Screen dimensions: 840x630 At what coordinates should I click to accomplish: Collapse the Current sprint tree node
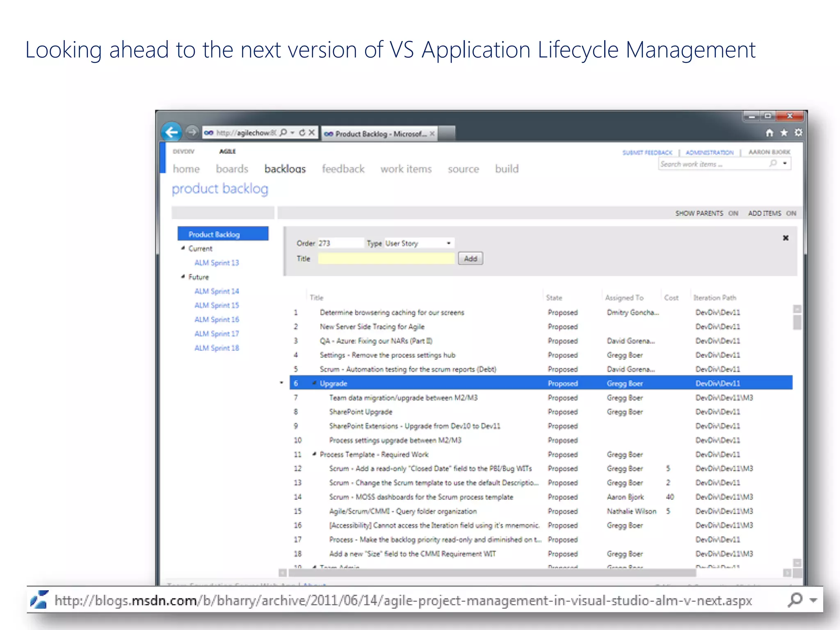[x=183, y=248]
